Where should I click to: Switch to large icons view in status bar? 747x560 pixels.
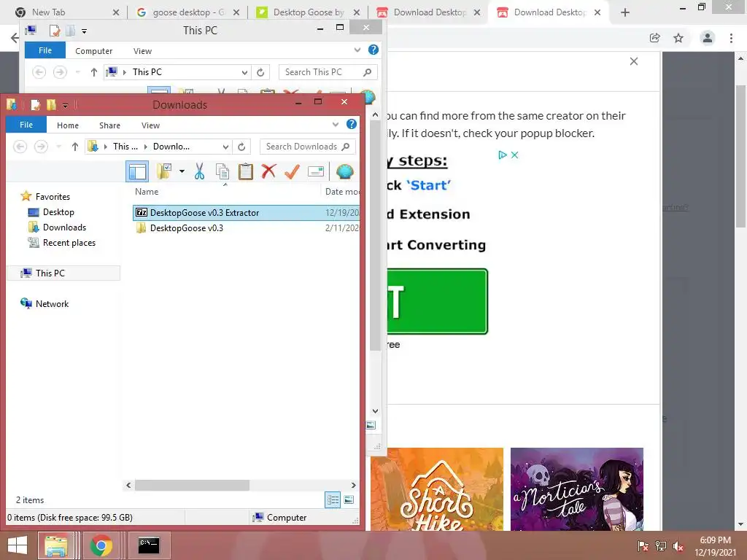tap(349, 499)
